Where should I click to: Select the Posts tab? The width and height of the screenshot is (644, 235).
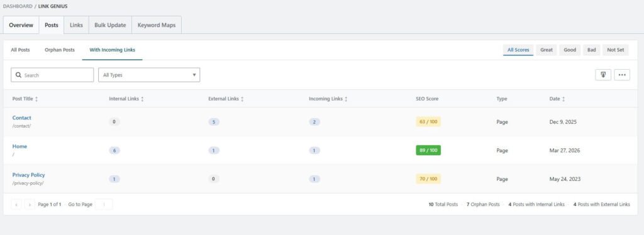(x=52, y=25)
